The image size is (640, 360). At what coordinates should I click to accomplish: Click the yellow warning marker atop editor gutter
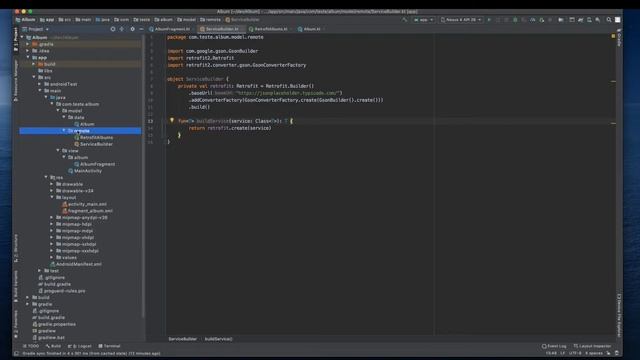(613, 36)
